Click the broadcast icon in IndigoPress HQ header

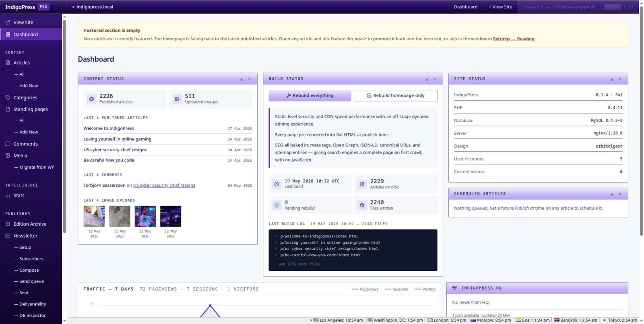point(454,288)
